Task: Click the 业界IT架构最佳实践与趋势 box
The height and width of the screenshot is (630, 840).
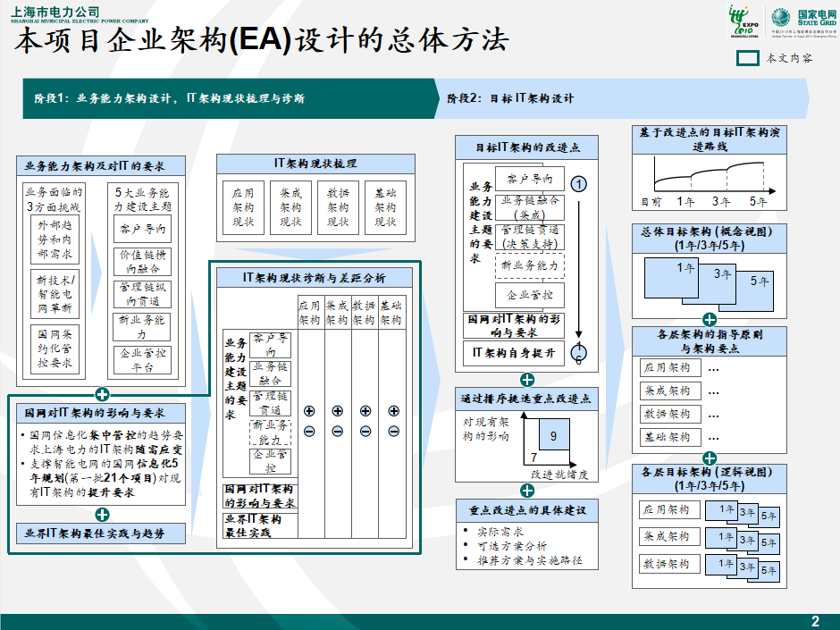Action: click(x=101, y=533)
